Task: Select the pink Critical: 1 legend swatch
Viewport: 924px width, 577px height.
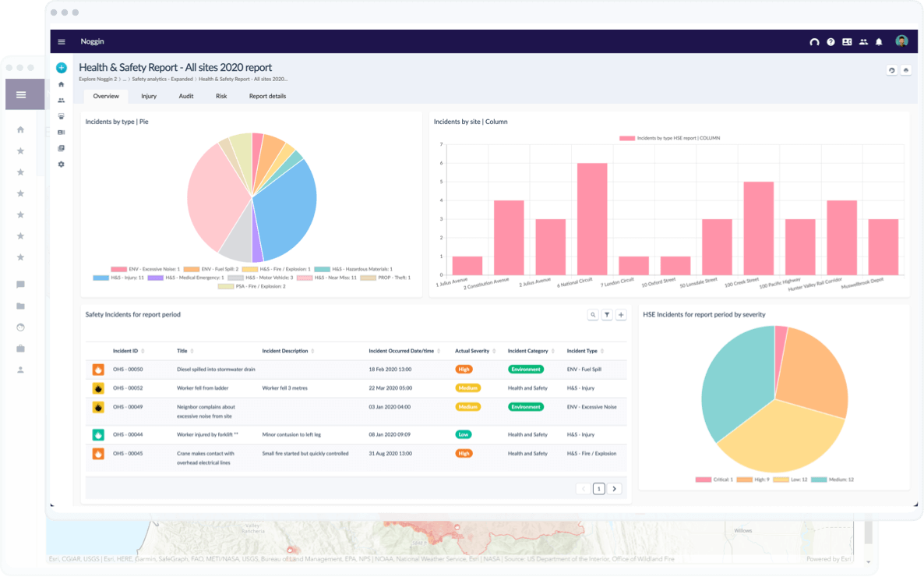Action: 704,481
